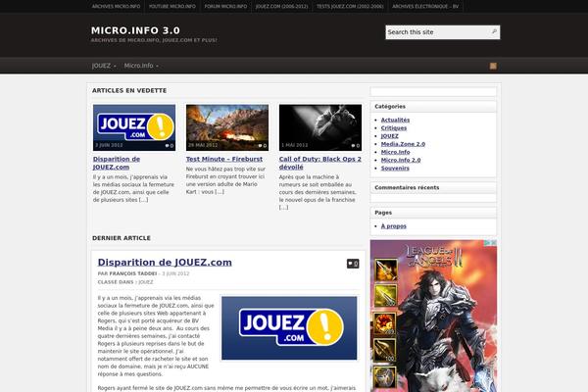Click the MICRO.INFO 3.0 site title
Image resolution: width=588 pixels, height=392 pixels.
click(x=135, y=30)
